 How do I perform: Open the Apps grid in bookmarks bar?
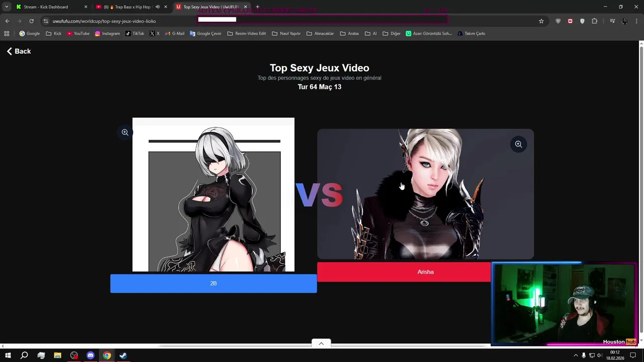pyautogui.click(x=7, y=34)
